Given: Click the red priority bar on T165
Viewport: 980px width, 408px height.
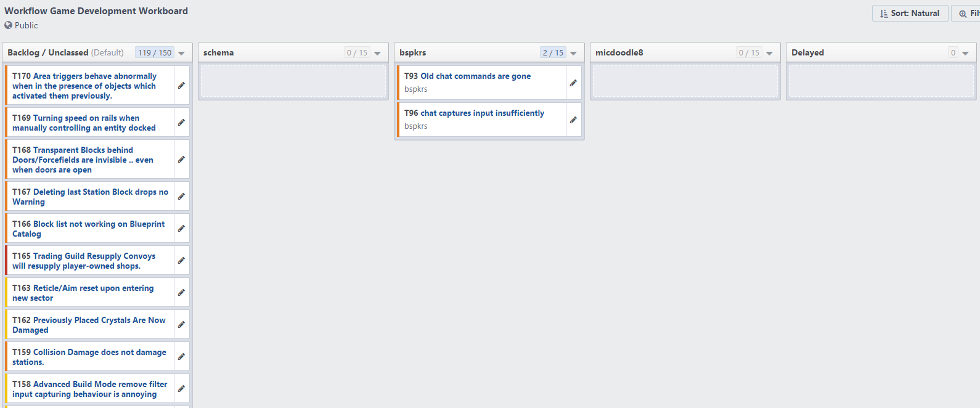Looking at the screenshot, I should pyautogui.click(x=6, y=261).
